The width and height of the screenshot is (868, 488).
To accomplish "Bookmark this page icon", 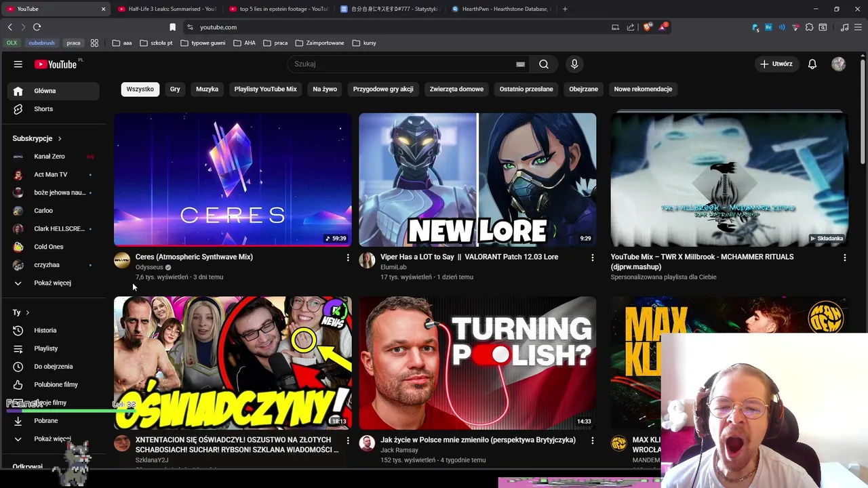I will pos(172,27).
